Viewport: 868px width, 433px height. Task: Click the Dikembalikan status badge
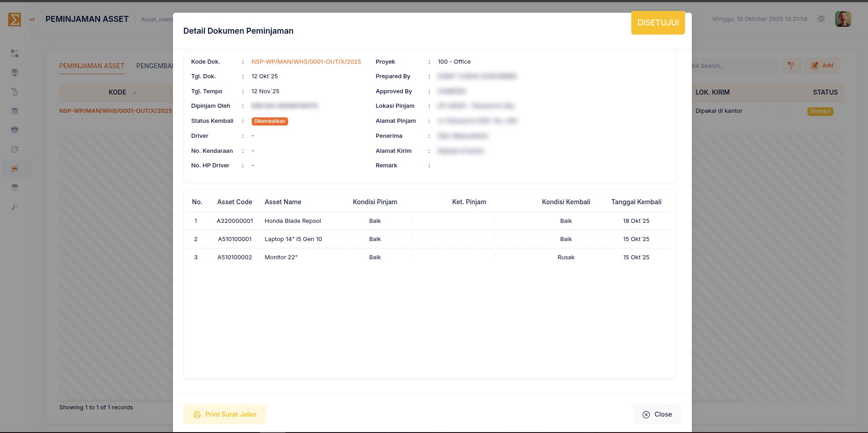(x=269, y=121)
